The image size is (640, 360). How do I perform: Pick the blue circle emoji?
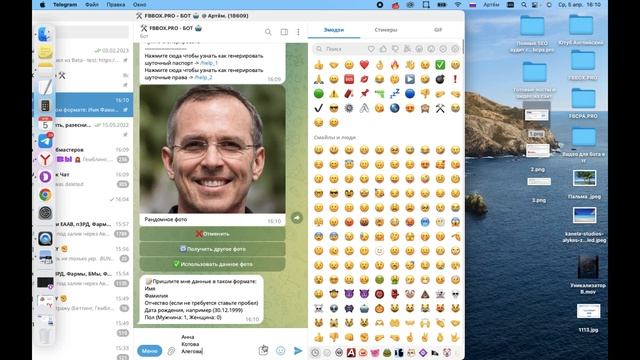click(x=410, y=93)
